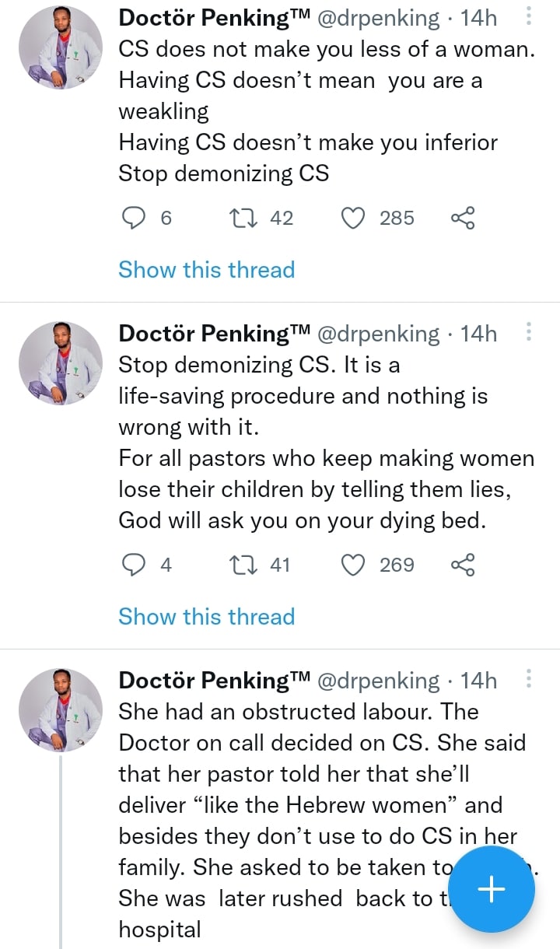
Task: Open more options on the first tweet
Action: 529,16
